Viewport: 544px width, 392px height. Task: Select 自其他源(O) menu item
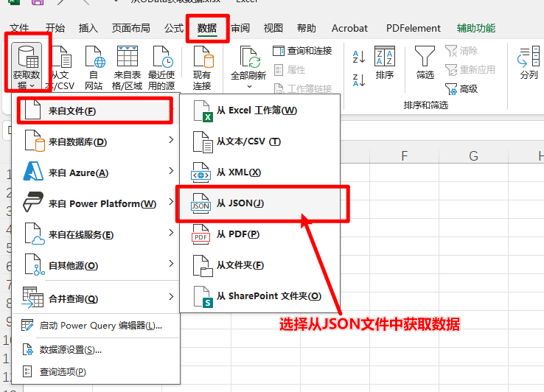[x=95, y=265]
